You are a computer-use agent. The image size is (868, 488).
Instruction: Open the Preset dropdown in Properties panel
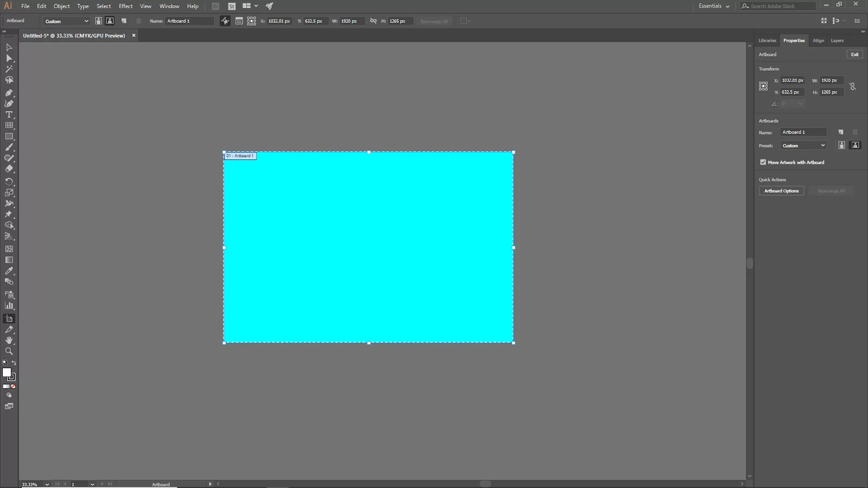click(803, 145)
